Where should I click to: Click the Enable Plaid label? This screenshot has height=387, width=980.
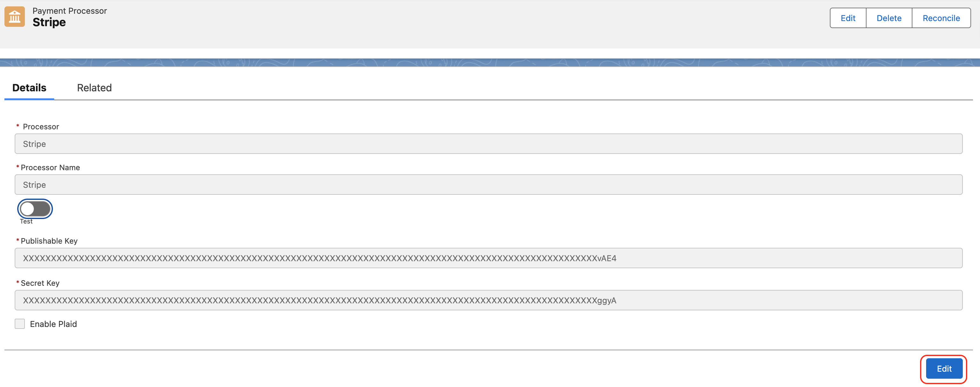click(53, 324)
